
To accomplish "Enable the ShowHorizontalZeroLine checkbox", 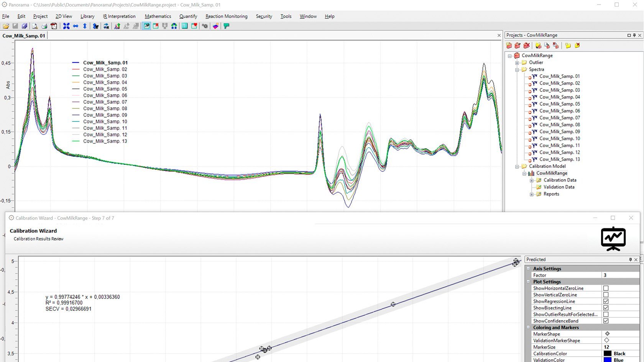I will [x=606, y=288].
